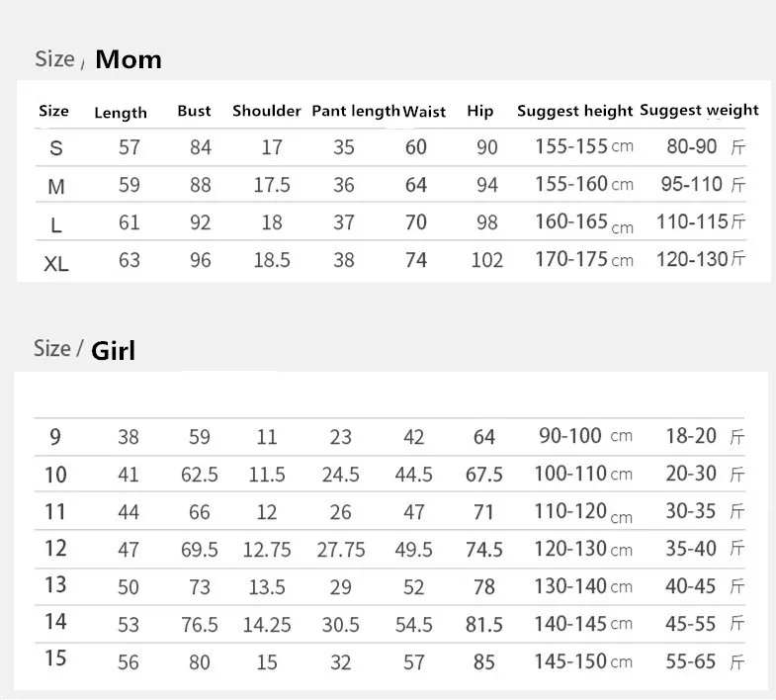The image size is (776, 700).
Task: Click the Hip column header
Action: (479, 112)
